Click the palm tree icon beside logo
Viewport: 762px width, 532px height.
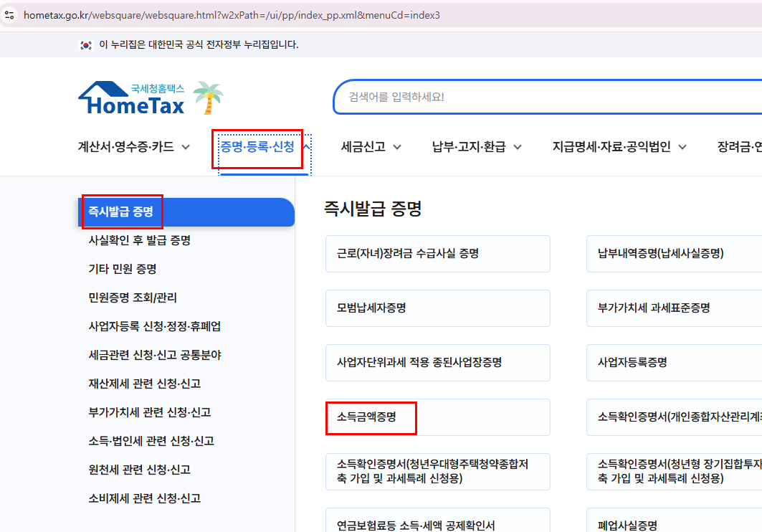[x=208, y=98]
